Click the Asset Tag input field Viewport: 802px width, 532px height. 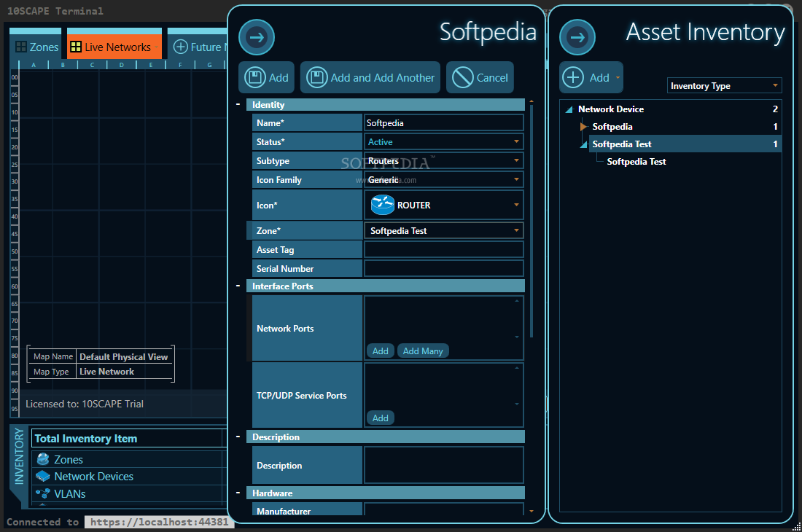tap(444, 249)
